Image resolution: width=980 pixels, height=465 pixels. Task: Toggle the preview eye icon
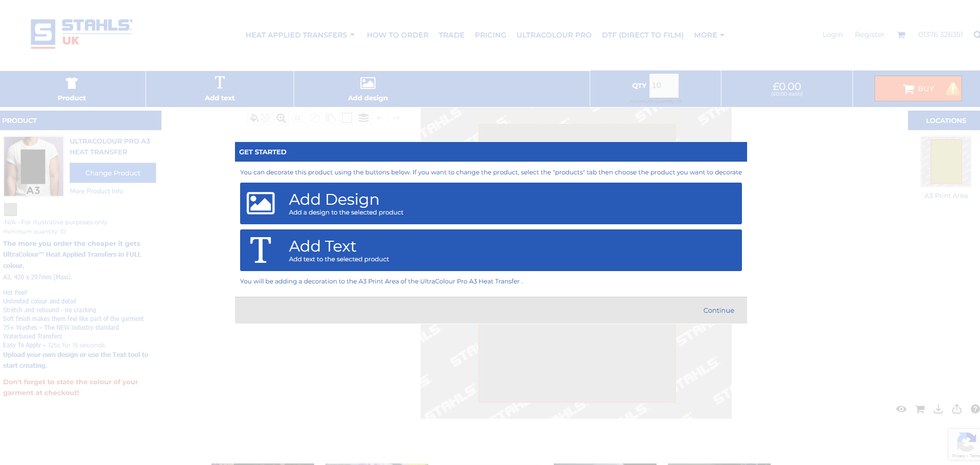click(x=901, y=409)
